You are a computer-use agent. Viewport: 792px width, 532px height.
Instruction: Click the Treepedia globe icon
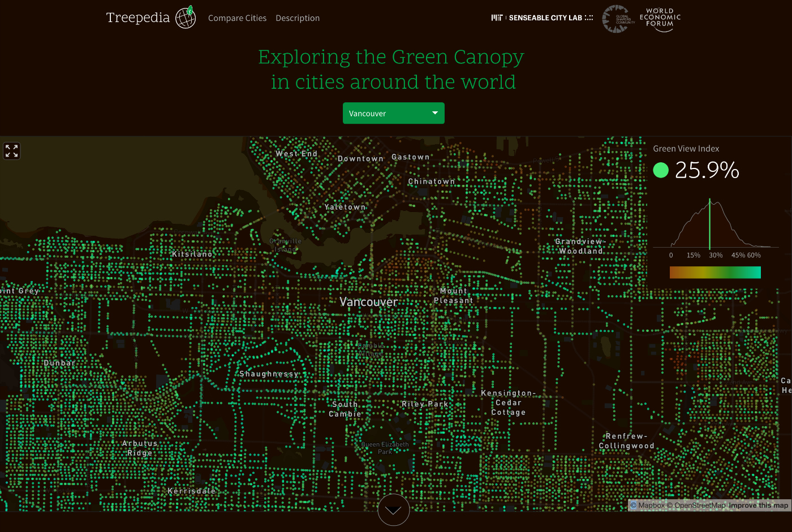click(187, 18)
